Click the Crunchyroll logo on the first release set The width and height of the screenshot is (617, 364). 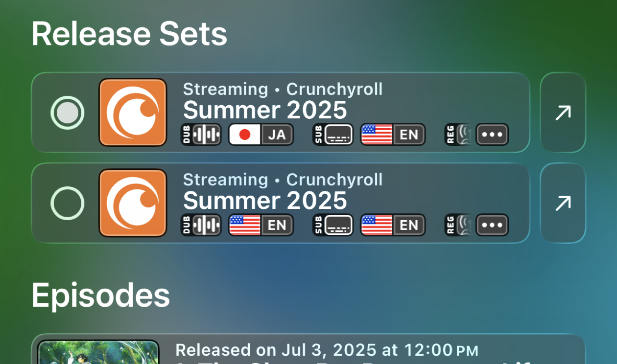pos(132,113)
